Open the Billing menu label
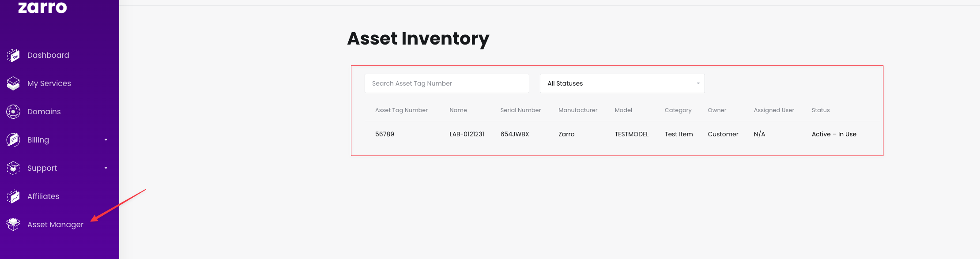Screen dimensions: 980x259 tap(38, 140)
